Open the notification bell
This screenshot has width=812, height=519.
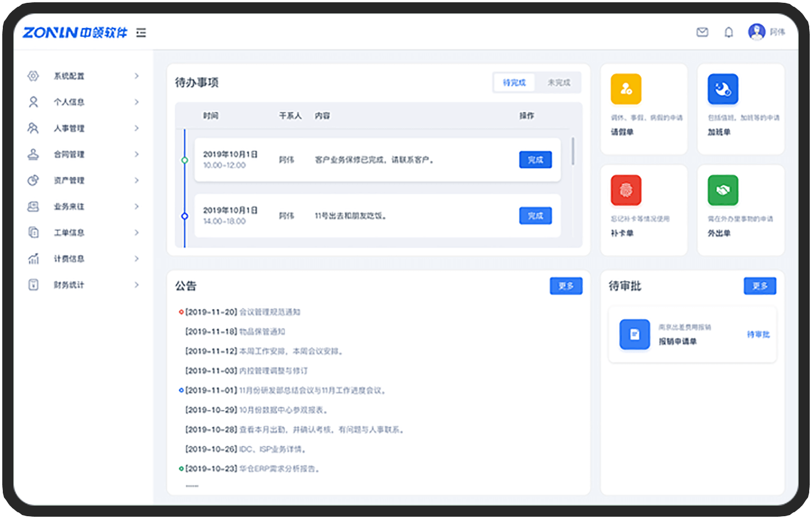click(x=728, y=32)
